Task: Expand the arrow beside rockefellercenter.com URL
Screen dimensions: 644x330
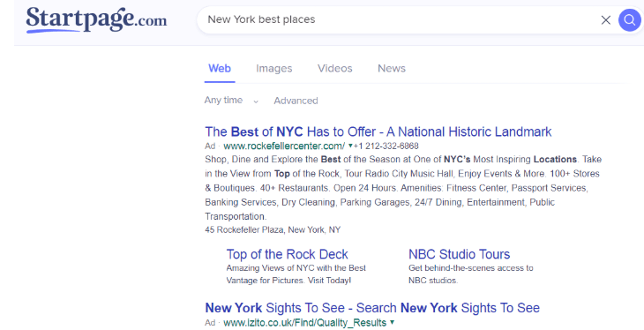Action: 350,146
